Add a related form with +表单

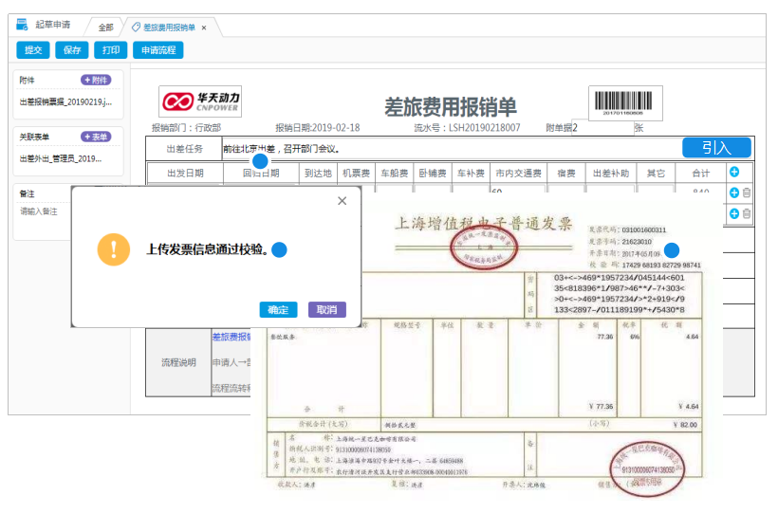pyautogui.click(x=96, y=137)
